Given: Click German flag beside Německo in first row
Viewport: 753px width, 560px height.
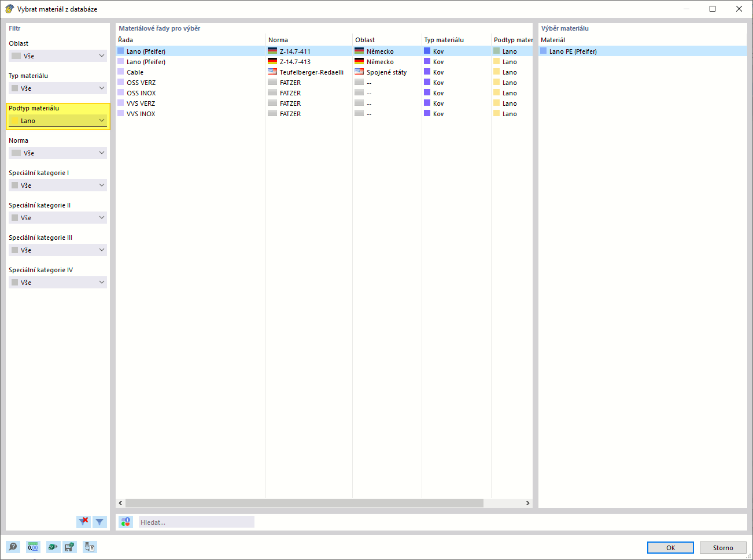Looking at the screenshot, I should coord(359,51).
